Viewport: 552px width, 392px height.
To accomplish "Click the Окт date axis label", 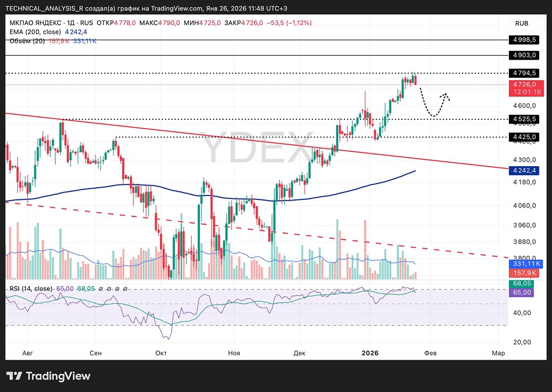I will pos(161,353).
